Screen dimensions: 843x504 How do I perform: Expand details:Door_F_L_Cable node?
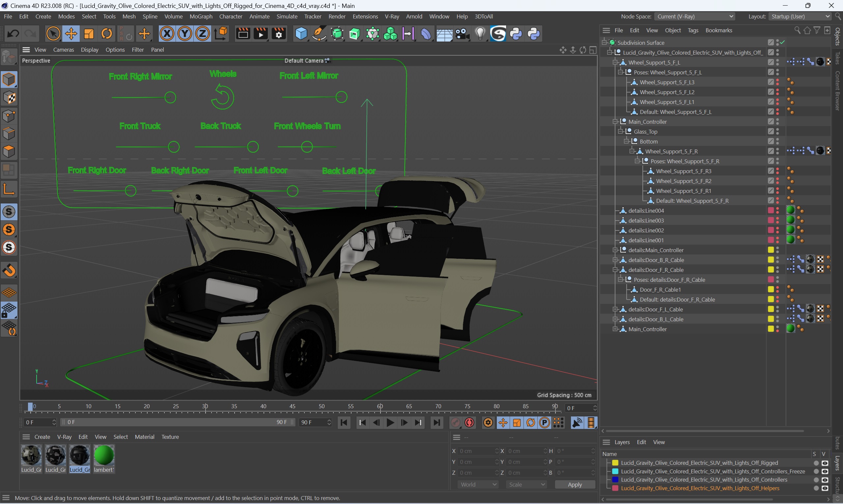(x=615, y=309)
